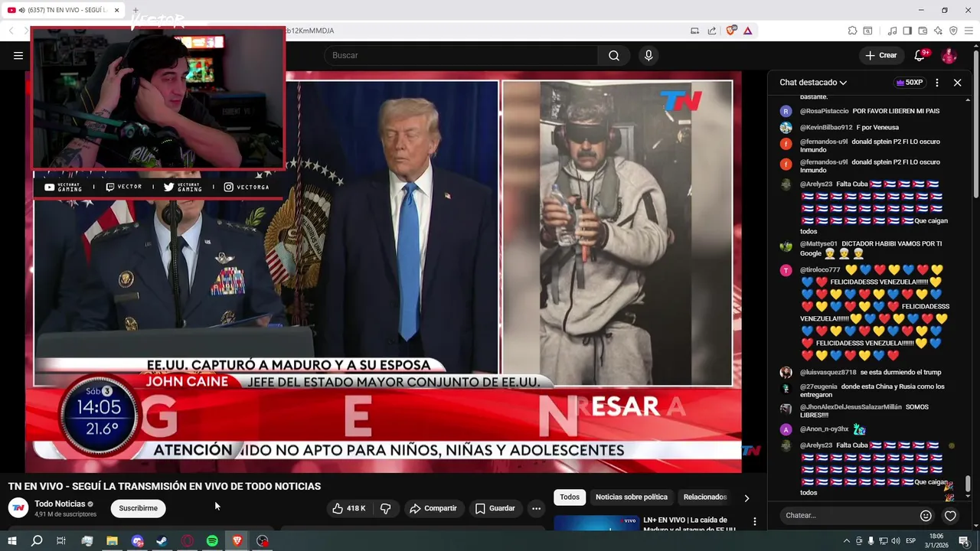This screenshot has width=980, height=551.
Task: Click the search magnifier button
Action: pos(614,55)
